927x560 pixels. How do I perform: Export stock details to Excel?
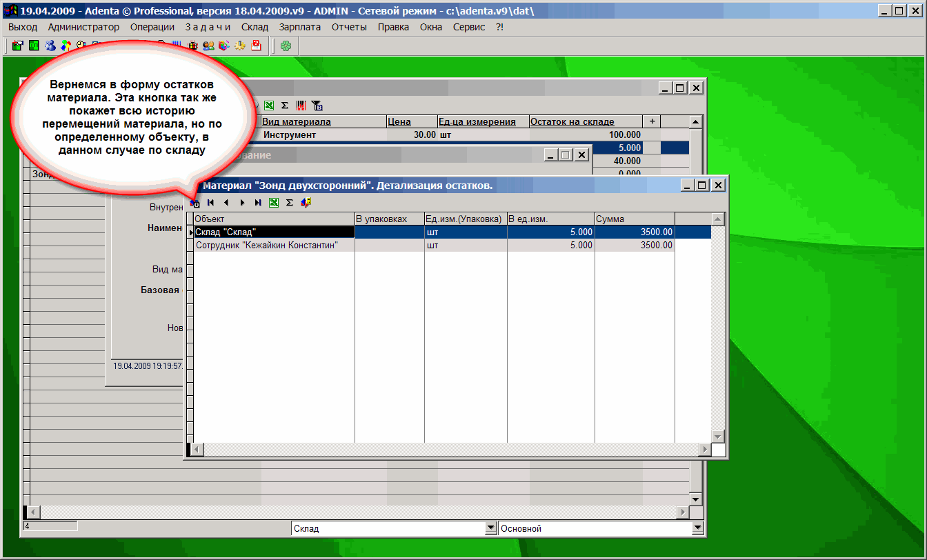[274, 203]
